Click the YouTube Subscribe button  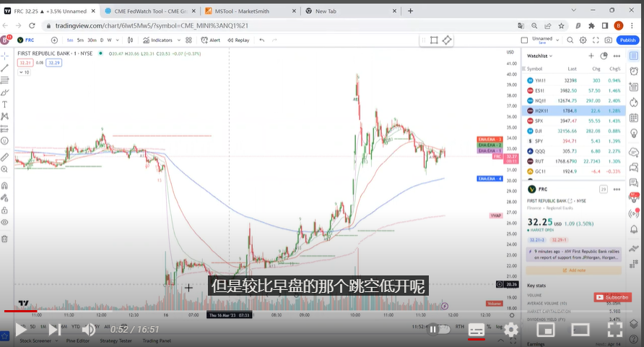click(x=612, y=297)
